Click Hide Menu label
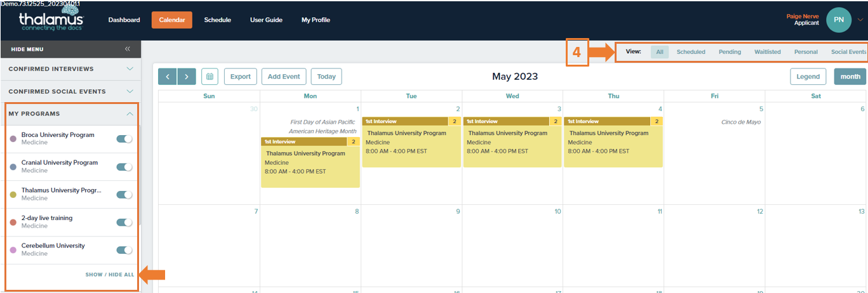Screen dimensions: 868x293 (27, 49)
